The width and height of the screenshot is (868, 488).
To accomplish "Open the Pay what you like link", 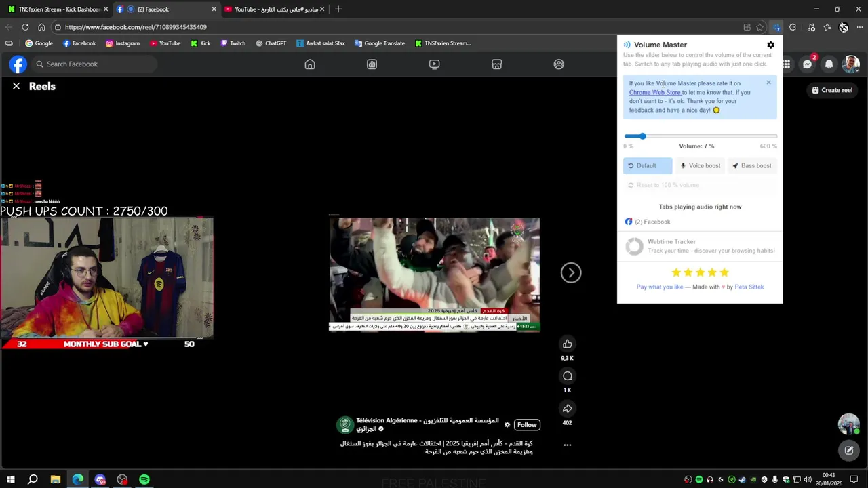I will click(660, 287).
